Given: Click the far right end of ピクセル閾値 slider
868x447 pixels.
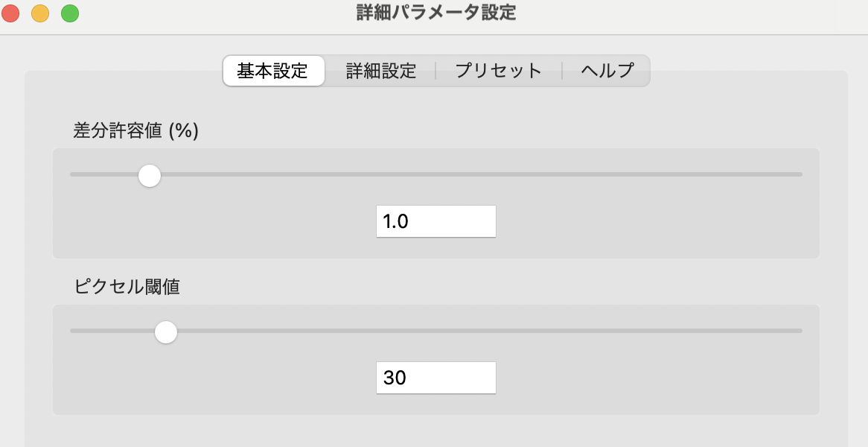Looking at the screenshot, I should coord(800,331).
